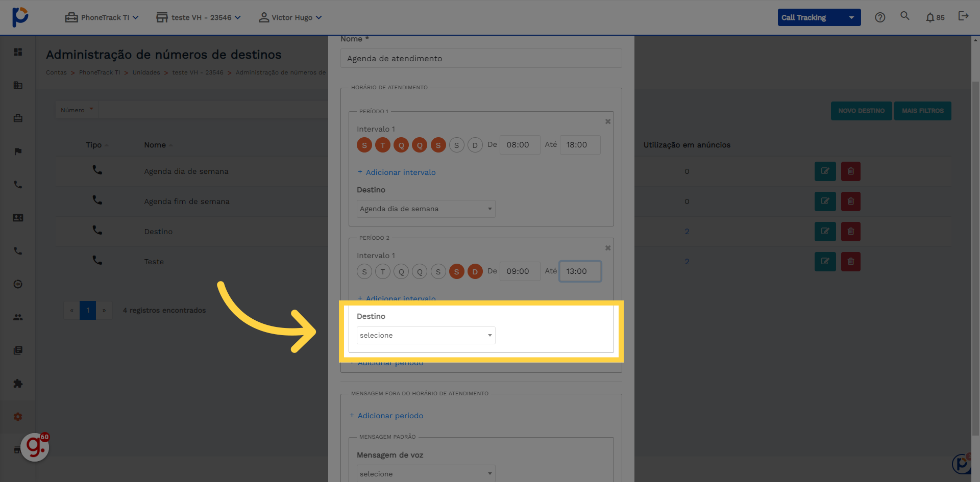This screenshot has width=980, height=482.
Task: Click the Nome field with Agenda de atendimento
Action: (x=481, y=58)
